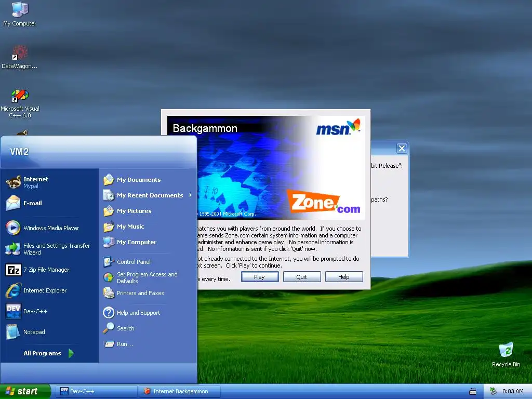Click Quit in the Backgammon dialog

[302, 277]
